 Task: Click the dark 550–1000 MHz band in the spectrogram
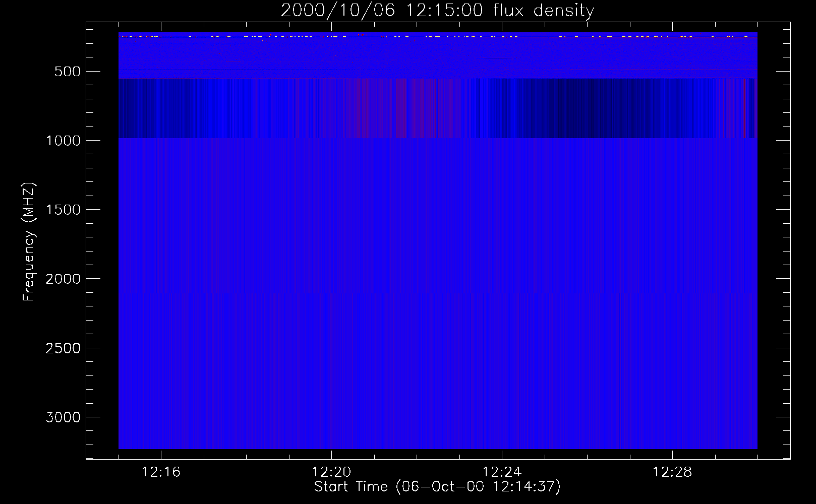tap(437, 108)
